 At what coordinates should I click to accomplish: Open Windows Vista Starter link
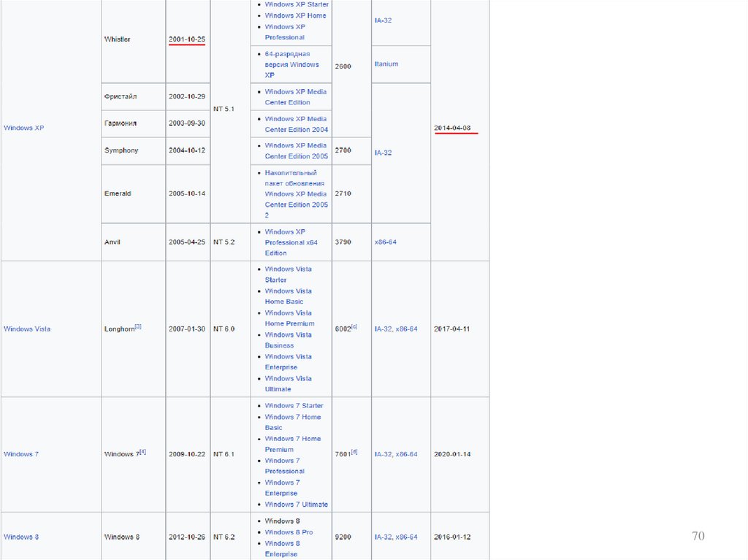point(288,275)
